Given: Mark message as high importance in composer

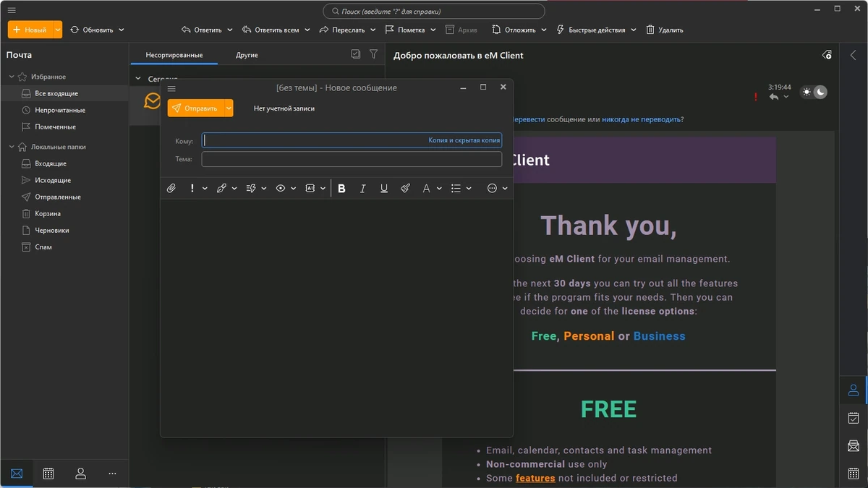Looking at the screenshot, I should pyautogui.click(x=192, y=188).
